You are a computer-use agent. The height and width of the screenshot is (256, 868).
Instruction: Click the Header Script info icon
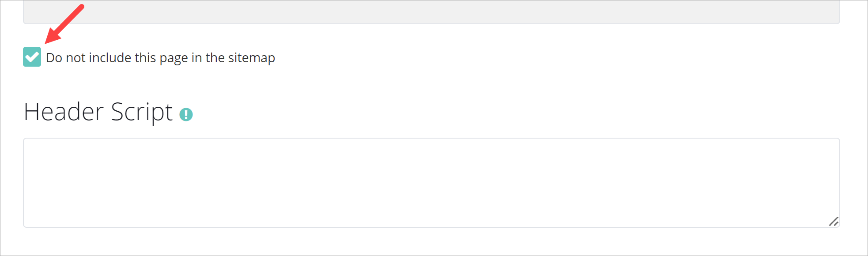[186, 115]
